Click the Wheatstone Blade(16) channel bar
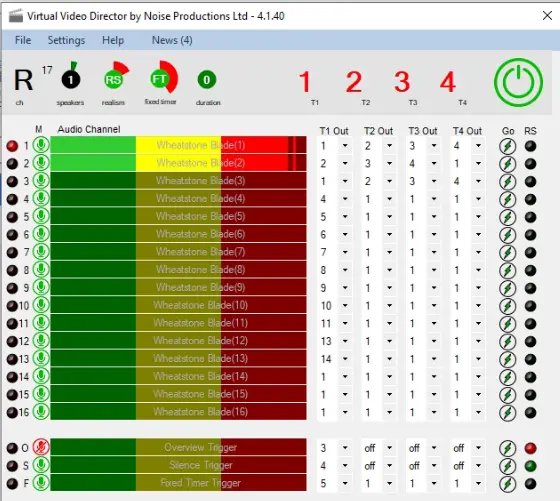Screen dimensions: 560x501 [178, 412]
